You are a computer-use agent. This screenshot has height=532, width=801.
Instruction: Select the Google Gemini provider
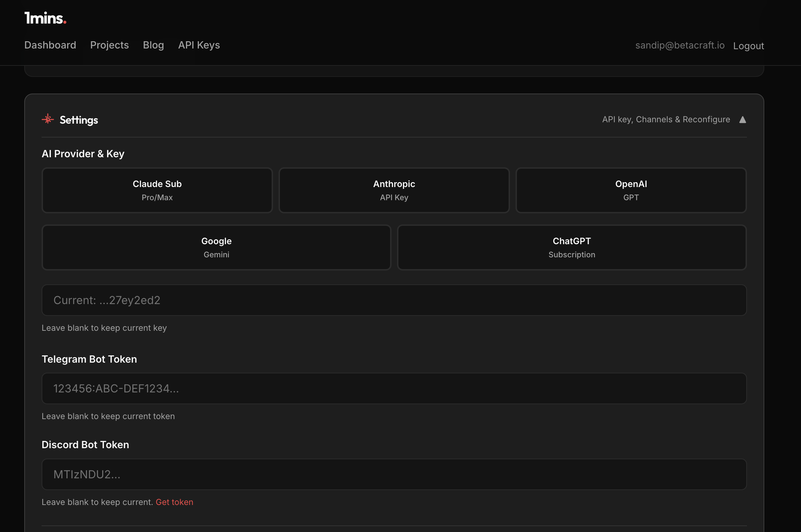[x=216, y=247]
